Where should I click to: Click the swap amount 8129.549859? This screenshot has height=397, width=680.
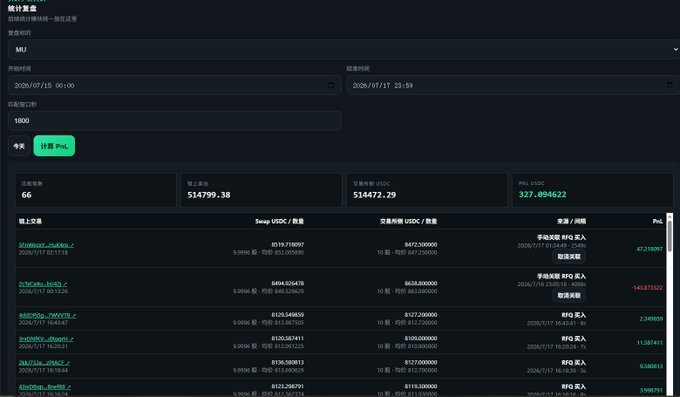(288, 315)
